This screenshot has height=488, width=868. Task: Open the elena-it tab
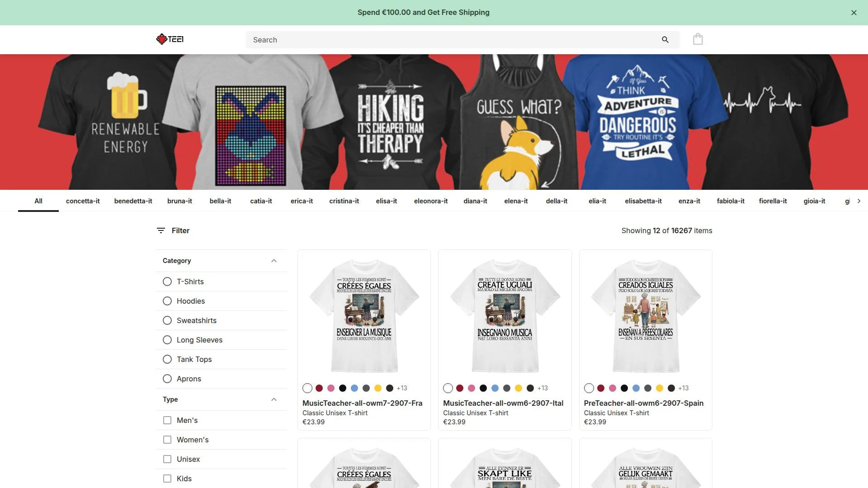tap(516, 201)
